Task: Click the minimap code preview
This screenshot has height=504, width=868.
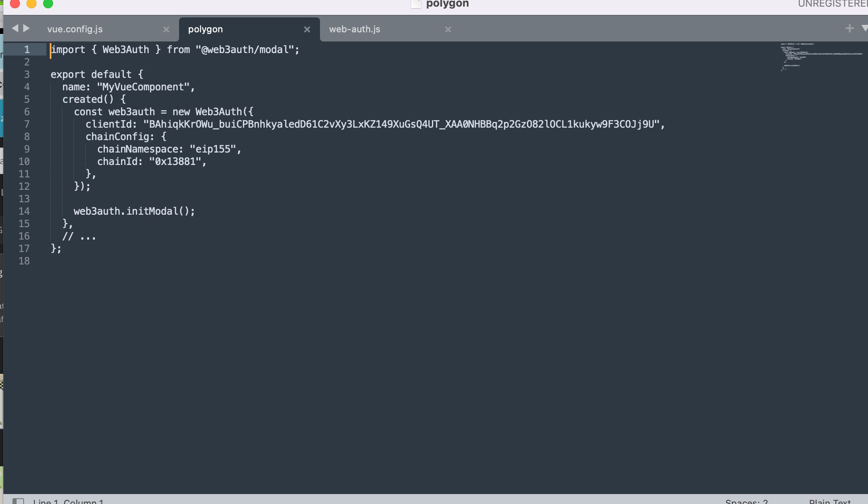Action: pos(821,56)
